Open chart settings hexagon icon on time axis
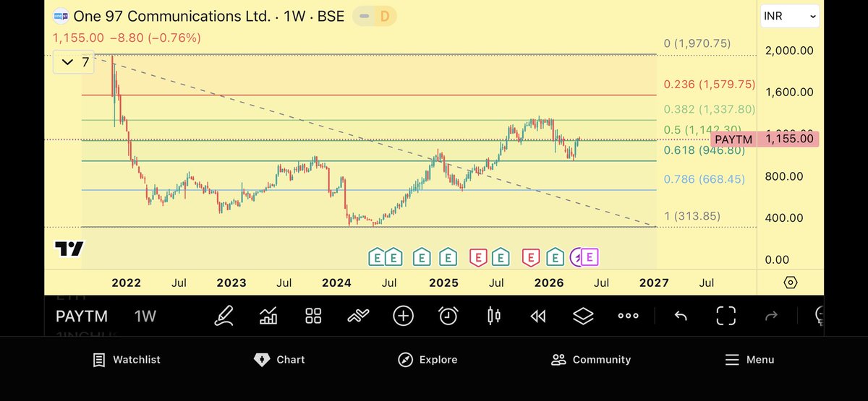The width and height of the screenshot is (868, 401). point(790,283)
